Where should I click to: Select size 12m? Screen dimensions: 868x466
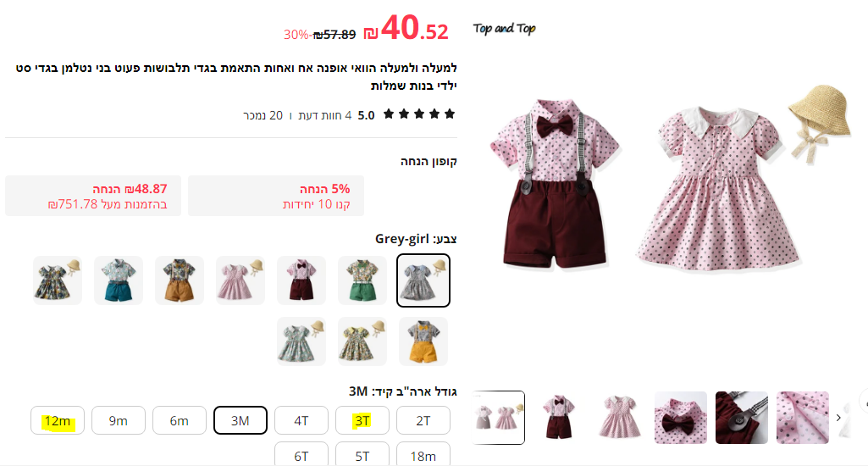point(58,420)
